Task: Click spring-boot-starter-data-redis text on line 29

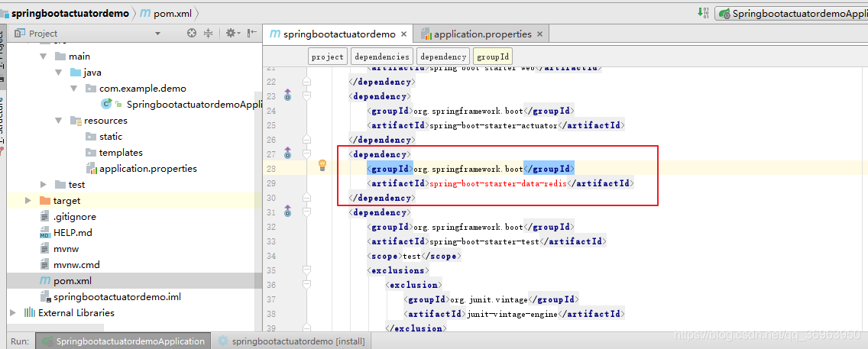Action: click(x=498, y=183)
